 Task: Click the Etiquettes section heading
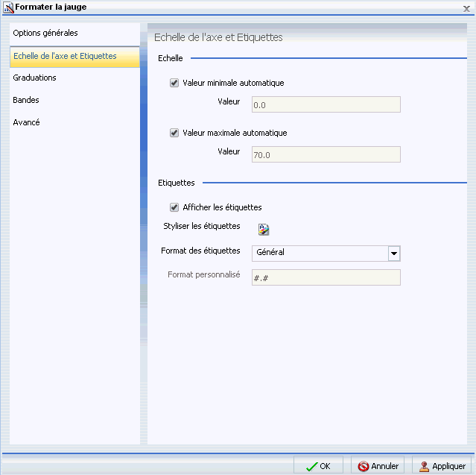[177, 183]
